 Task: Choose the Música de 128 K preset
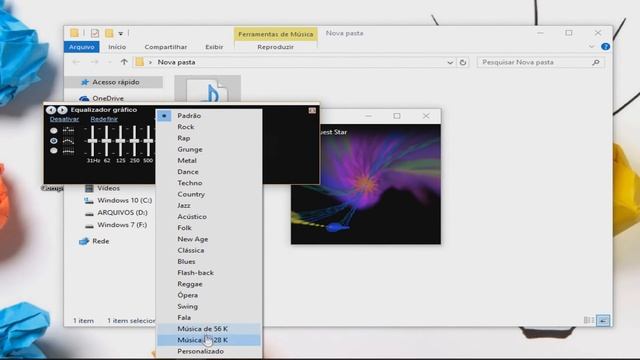(209, 340)
